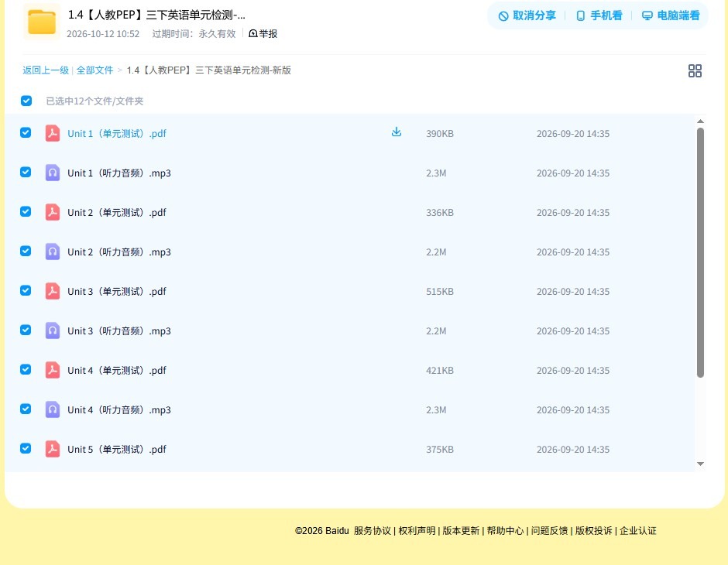Uncheck Unit 5 (单元测试).pdf checkbox

coord(26,448)
